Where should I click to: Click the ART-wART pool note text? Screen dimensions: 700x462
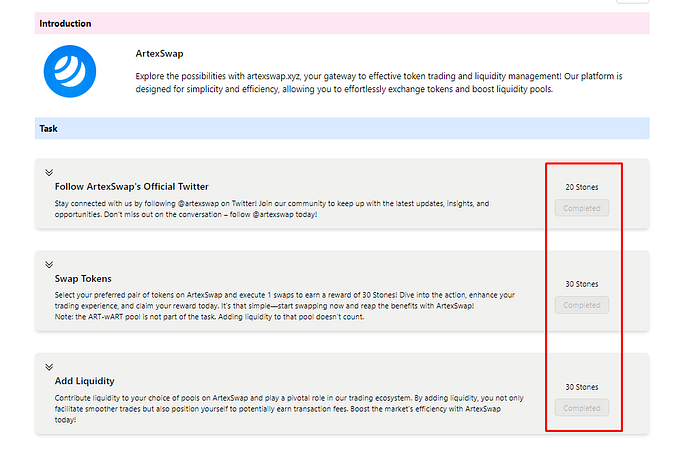tap(209, 317)
